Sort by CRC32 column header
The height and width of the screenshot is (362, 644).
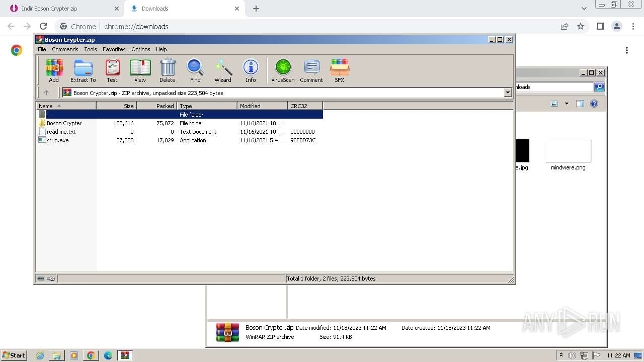(305, 106)
